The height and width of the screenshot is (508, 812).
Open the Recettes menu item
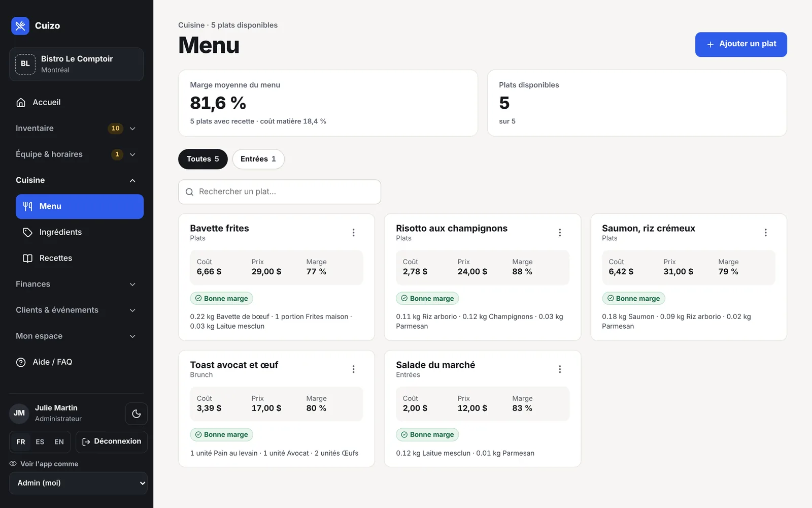coord(80,258)
